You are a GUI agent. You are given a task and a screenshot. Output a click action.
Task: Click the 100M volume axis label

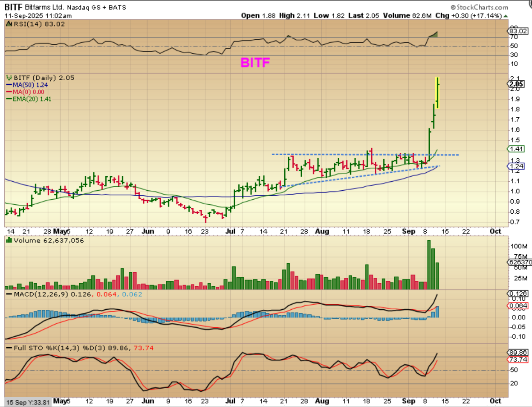pos(519,246)
